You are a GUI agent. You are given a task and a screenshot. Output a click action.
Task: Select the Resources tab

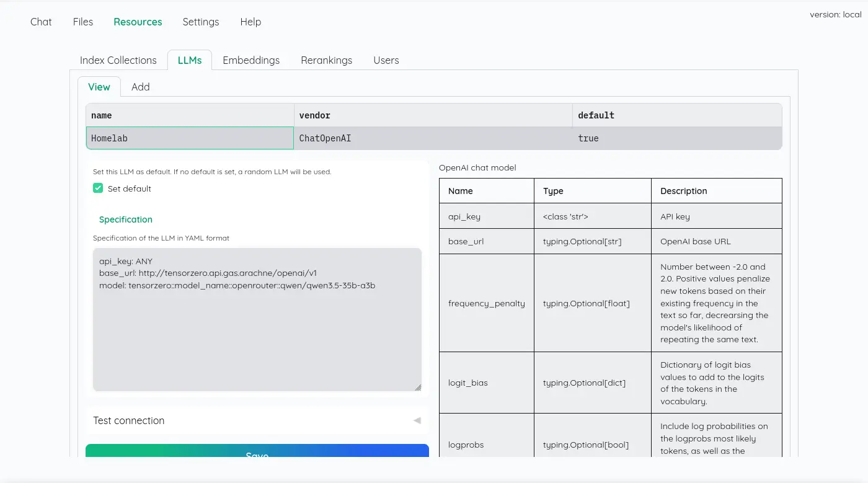coord(138,22)
